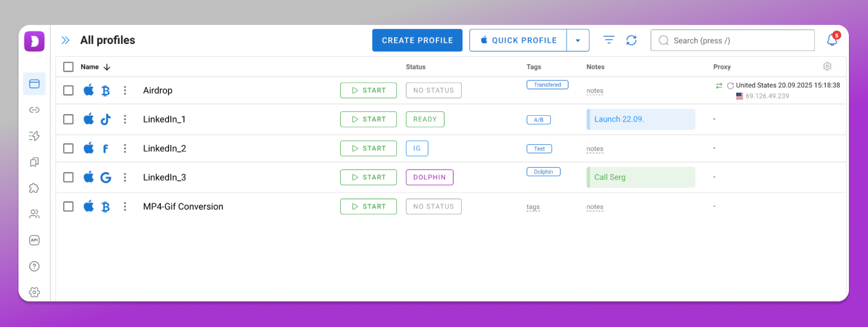Click the Google icon in LinkedIn_3 row

(x=106, y=177)
